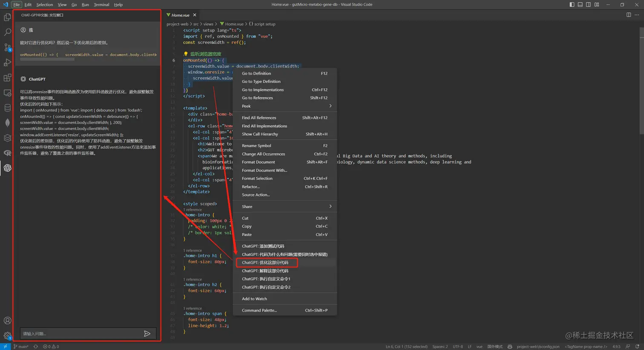Open Customize Layout icon in title bar

coord(597,5)
